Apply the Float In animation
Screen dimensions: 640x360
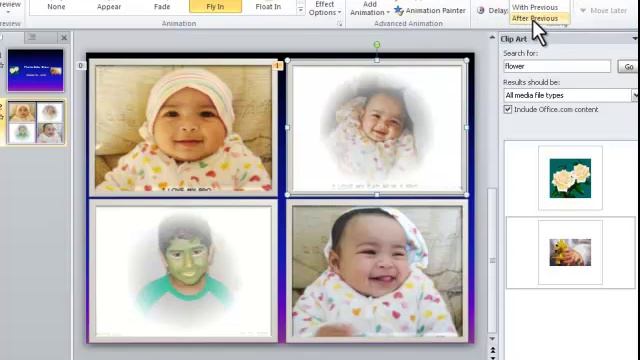268,7
